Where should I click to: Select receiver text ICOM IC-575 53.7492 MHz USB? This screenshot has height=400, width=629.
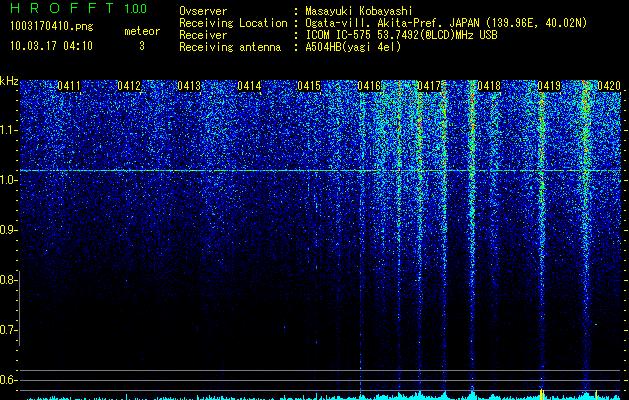tap(401, 35)
